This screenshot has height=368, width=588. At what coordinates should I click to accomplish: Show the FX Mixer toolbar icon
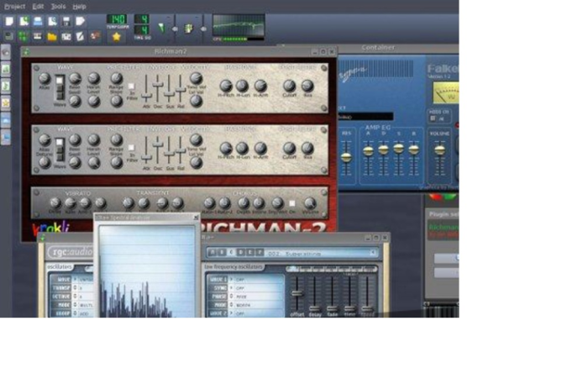(66, 36)
